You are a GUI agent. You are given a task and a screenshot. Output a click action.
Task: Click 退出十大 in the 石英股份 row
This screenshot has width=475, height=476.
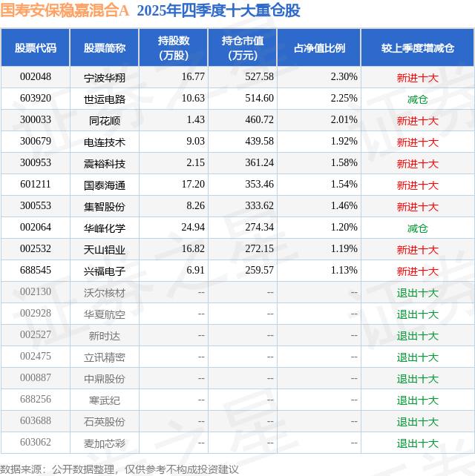pyautogui.click(x=417, y=423)
